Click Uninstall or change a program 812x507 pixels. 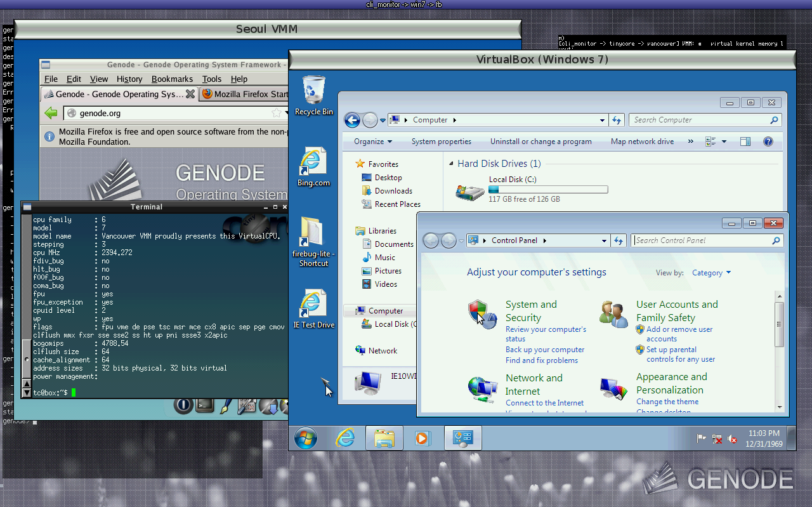point(540,142)
